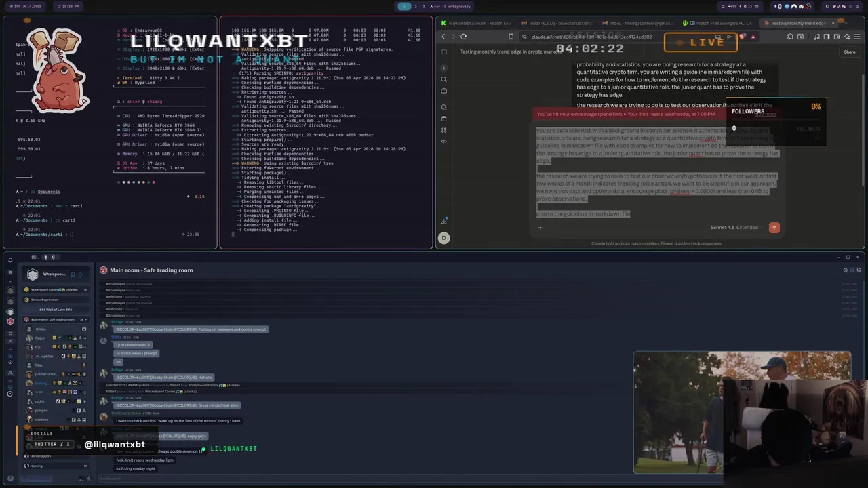Screen dimensions: 868x488
Task: Switch to workspace 1 in the top bar
Action: click(404, 6)
